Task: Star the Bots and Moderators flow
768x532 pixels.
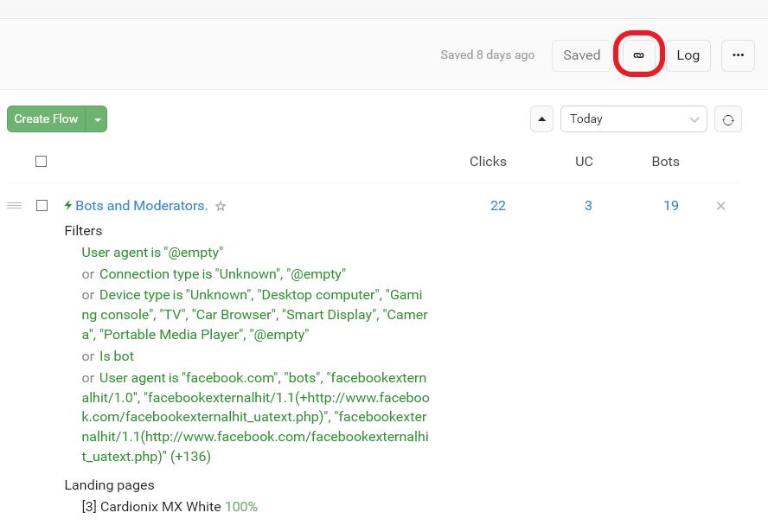Action: pos(221,207)
